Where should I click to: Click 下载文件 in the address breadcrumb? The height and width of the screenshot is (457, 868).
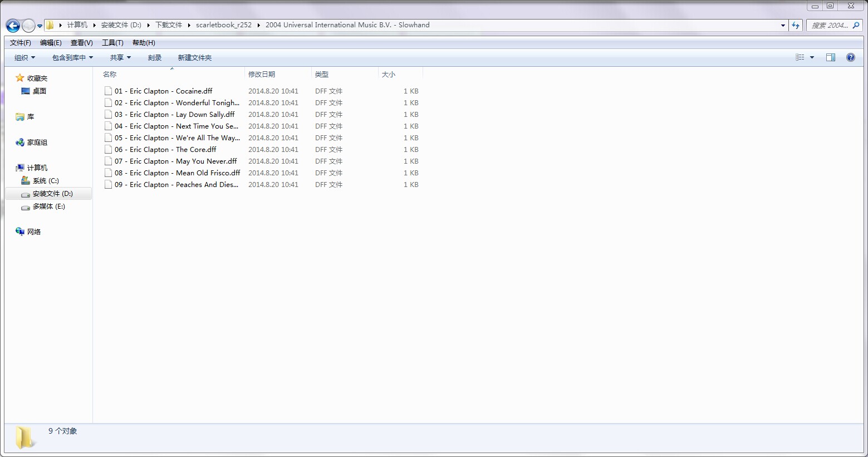169,25
